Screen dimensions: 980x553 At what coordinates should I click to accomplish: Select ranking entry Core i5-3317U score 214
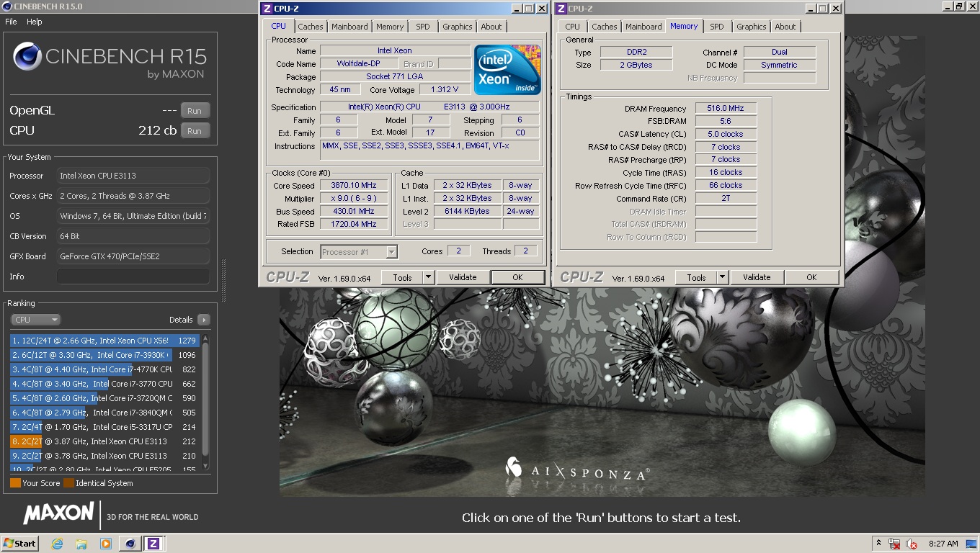click(x=104, y=427)
